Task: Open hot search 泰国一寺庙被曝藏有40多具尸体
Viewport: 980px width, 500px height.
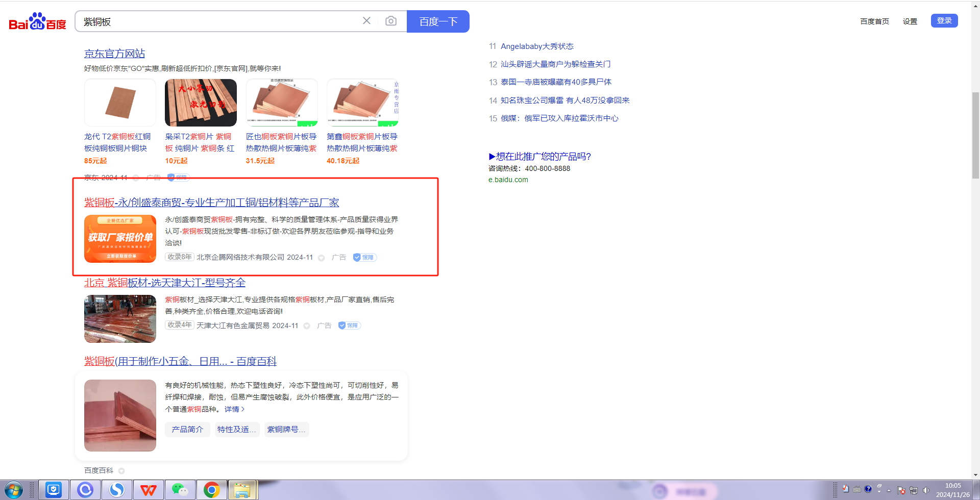Action: click(x=556, y=82)
